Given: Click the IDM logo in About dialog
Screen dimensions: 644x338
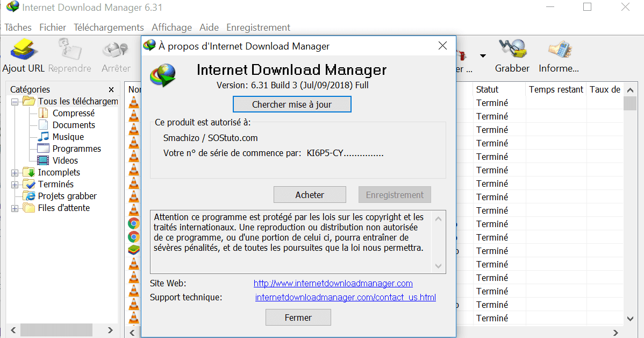Looking at the screenshot, I should point(163,75).
